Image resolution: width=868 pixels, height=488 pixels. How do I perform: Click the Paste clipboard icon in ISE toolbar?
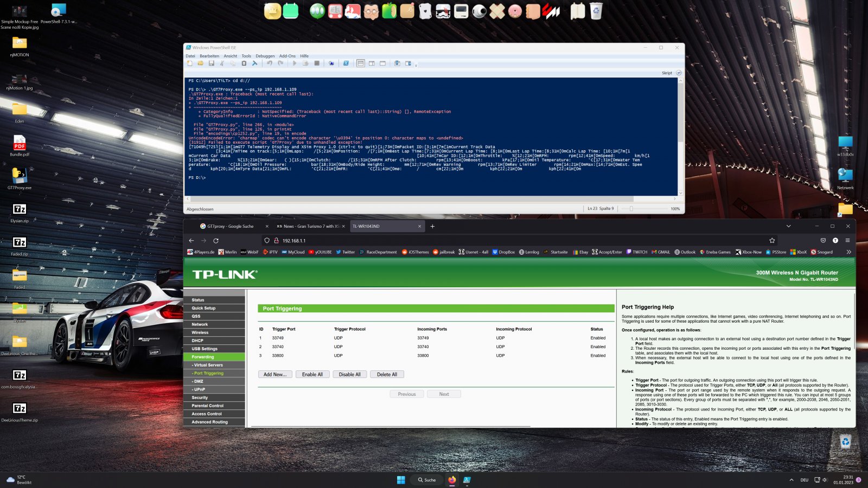tap(244, 63)
